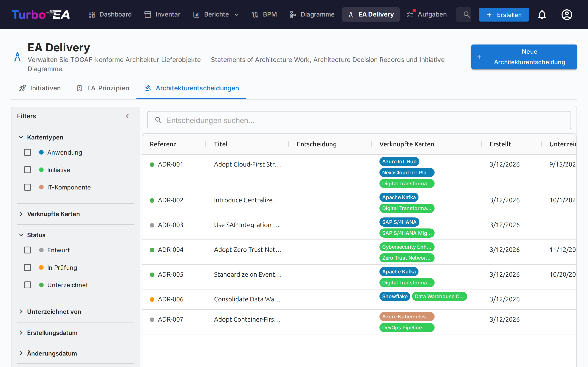Click the Turbo EA logo
This screenshot has width=588, height=367.
pyautogui.click(x=41, y=14)
